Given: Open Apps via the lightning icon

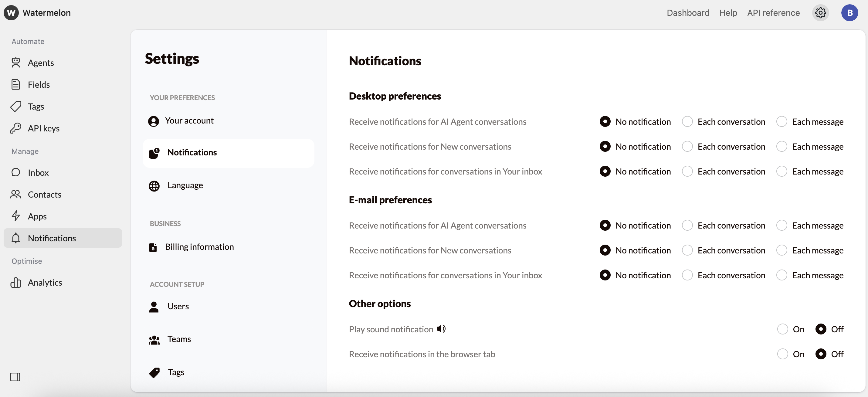Looking at the screenshot, I should point(16,216).
